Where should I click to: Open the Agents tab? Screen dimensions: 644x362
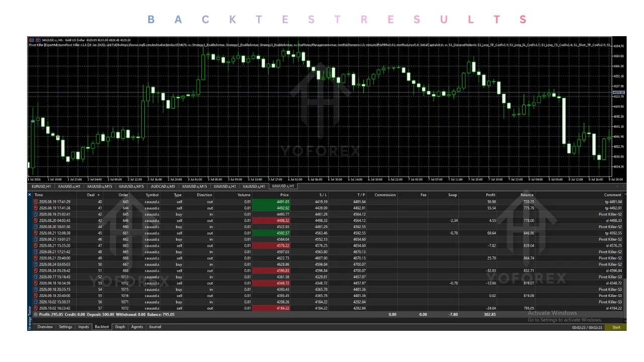click(137, 327)
